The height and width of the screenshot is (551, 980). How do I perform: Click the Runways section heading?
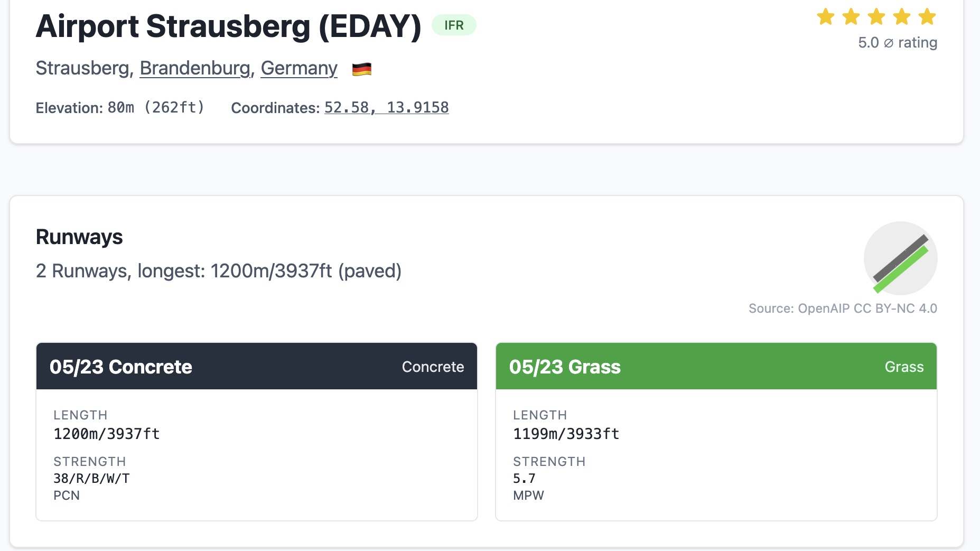tap(79, 237)
